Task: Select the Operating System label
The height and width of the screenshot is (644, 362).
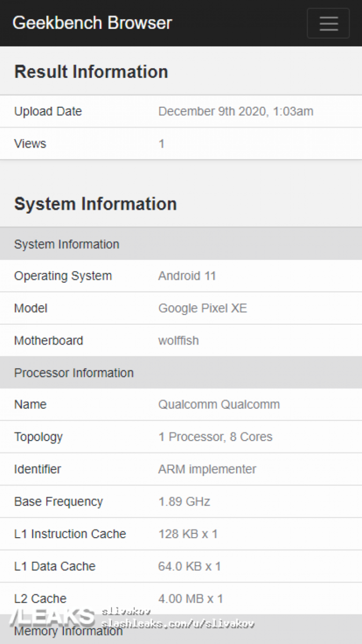Action: point(63,276)
